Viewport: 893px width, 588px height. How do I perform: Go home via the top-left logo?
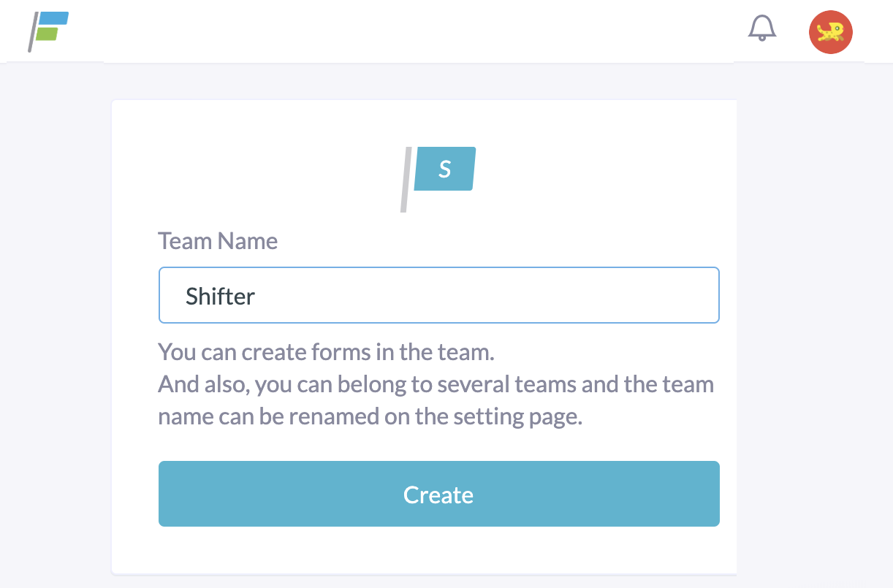(x=49, y=32)
